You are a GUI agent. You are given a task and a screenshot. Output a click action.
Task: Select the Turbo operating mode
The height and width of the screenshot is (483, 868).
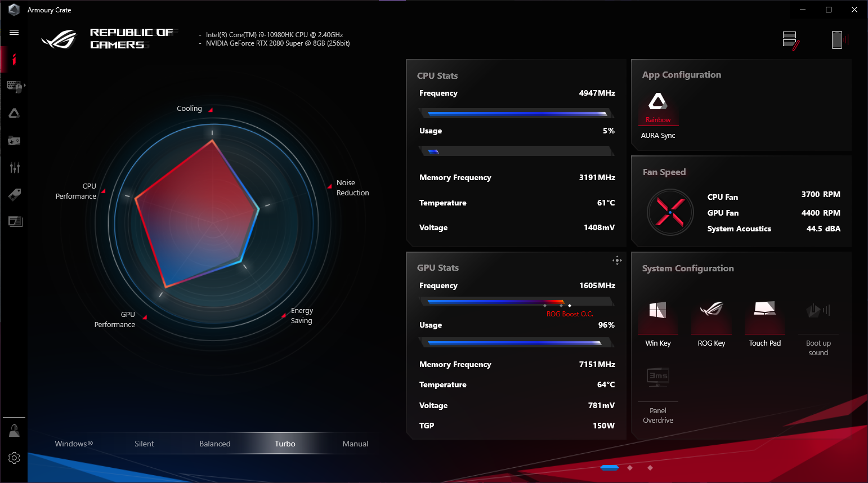pyautogui.click(x=285, y=444)
